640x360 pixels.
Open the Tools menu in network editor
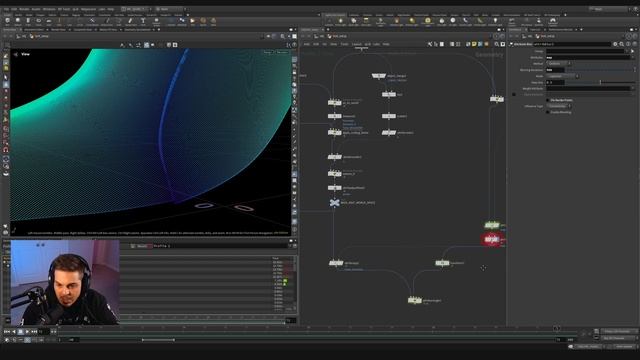(344, 44)
